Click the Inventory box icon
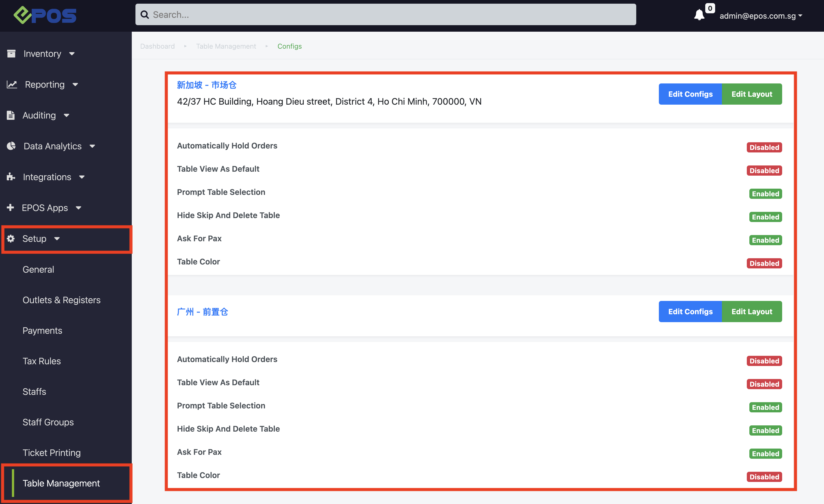This screenshot has width=824, height=504. click(x=11, y=53)
